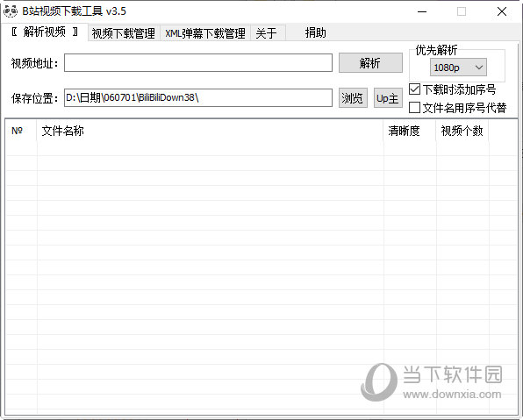Expand the 优先解析 1080p dropdown

pos(458,68)
